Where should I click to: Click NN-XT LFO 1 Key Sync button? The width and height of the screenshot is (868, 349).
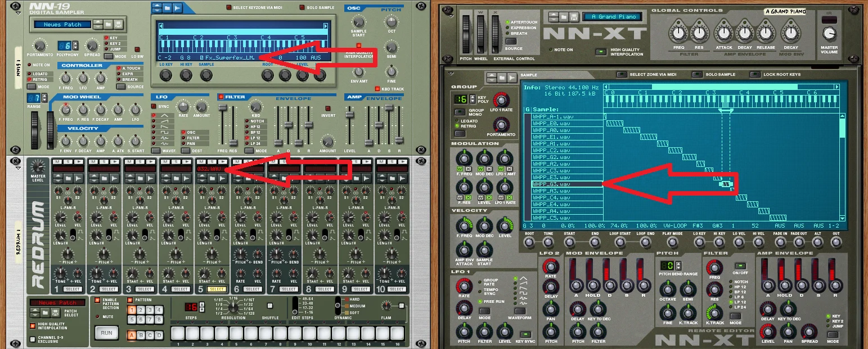pyautogui.click(x=524, y=333)
